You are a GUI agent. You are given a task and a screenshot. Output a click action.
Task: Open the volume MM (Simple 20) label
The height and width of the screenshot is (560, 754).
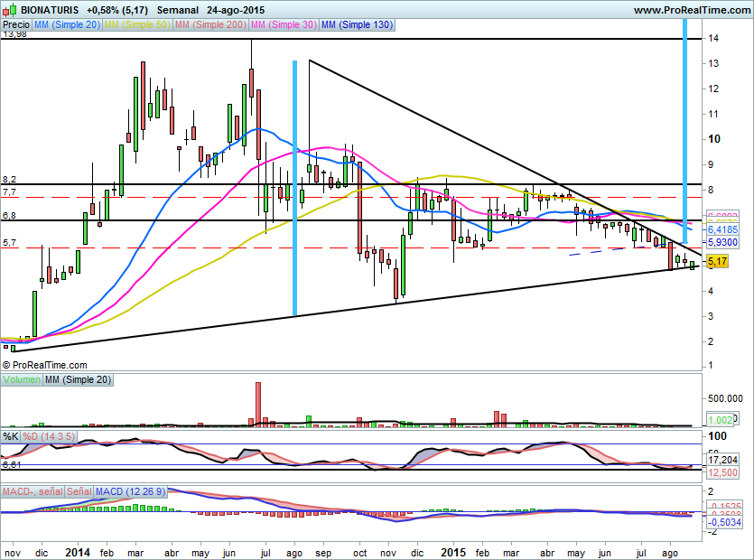pos(79,379)
